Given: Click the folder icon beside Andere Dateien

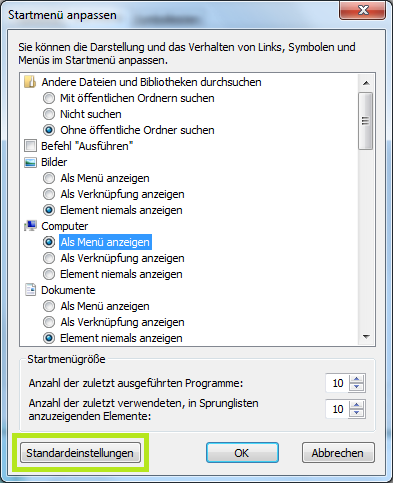Looking at the screenshot, I should point(30,82).
